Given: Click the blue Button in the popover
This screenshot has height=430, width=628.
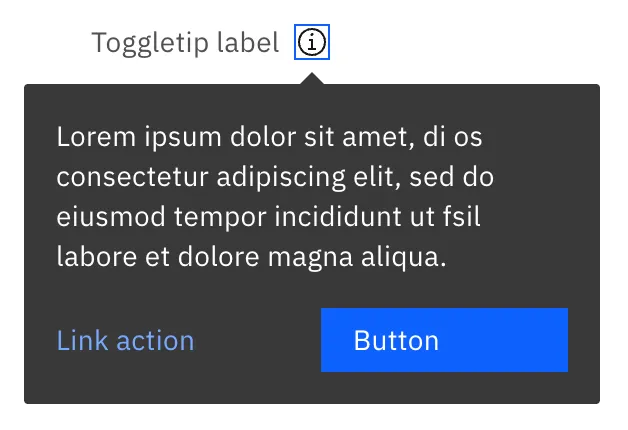Looking at the screenshot, I should pos(444,340).
